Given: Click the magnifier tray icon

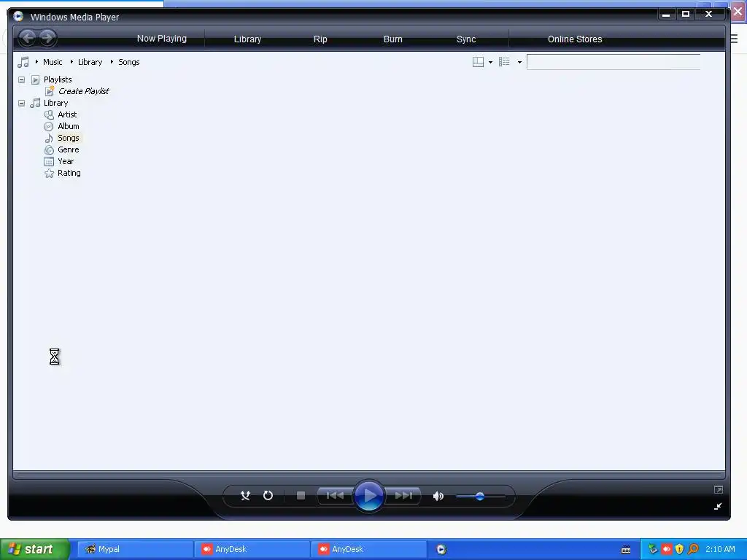Looking at the screenshot, I should click(693, 549).
